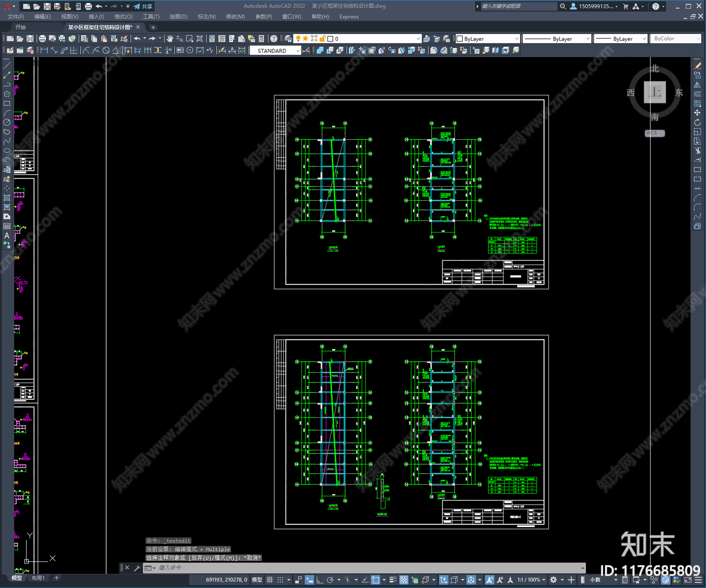
Task: Open the 视图(V) menu
Action: [x=70, y=17]
